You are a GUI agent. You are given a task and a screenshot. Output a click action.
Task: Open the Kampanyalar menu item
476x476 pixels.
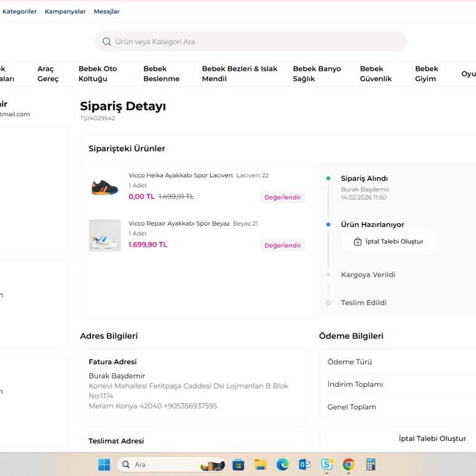(65, 11)
